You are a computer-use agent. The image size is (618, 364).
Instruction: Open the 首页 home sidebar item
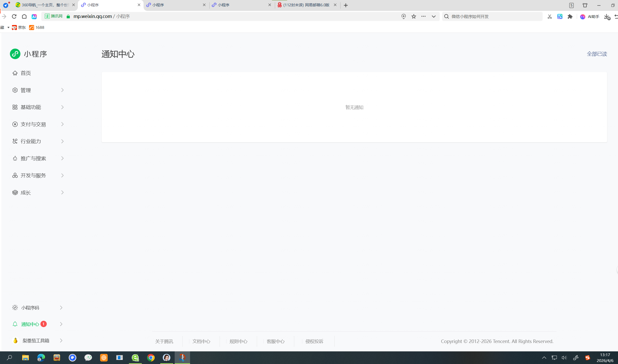coord(26,73)
